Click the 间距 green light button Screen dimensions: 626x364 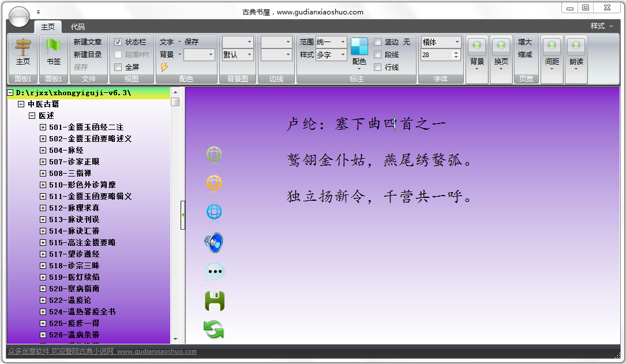coord(552,46)
